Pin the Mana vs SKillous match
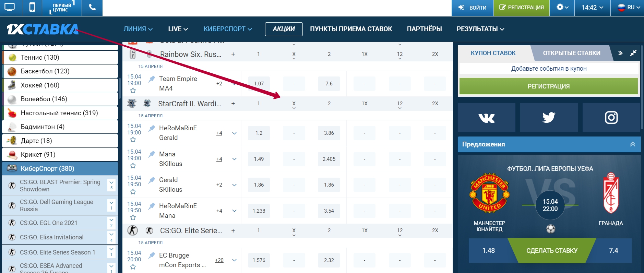The image size is (644, 273). pyautogui.click(x=152, y=154)
